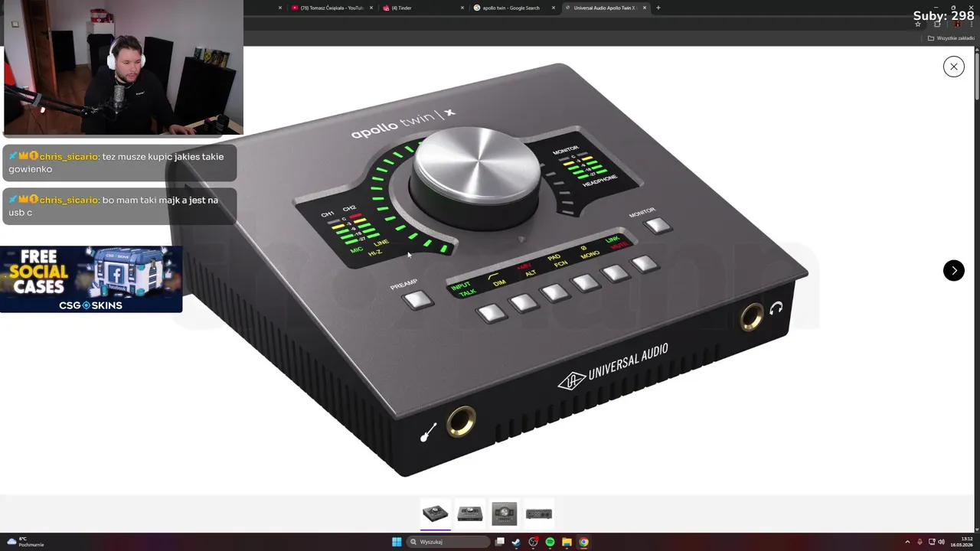Open the weather widget showing Pochmurnie
The image size is (980, 551).
point(25,542)
